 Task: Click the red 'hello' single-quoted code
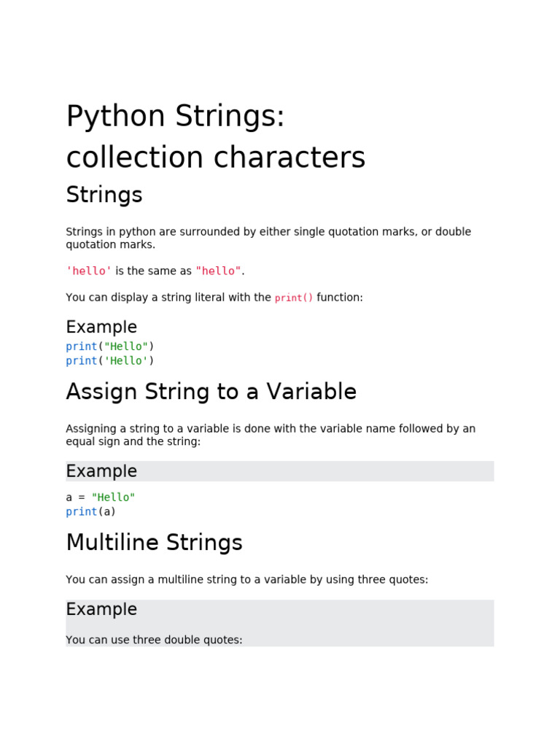tap(89, 271)
